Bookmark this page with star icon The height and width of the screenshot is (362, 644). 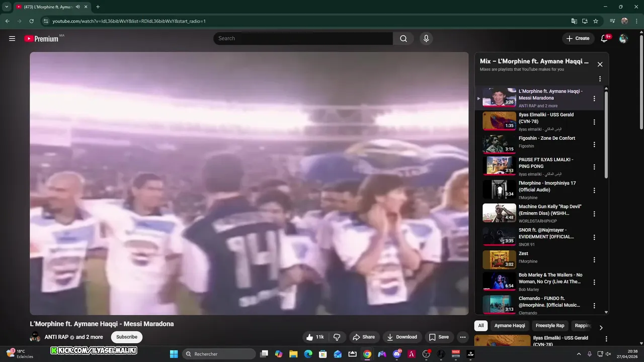click(596, 21)
